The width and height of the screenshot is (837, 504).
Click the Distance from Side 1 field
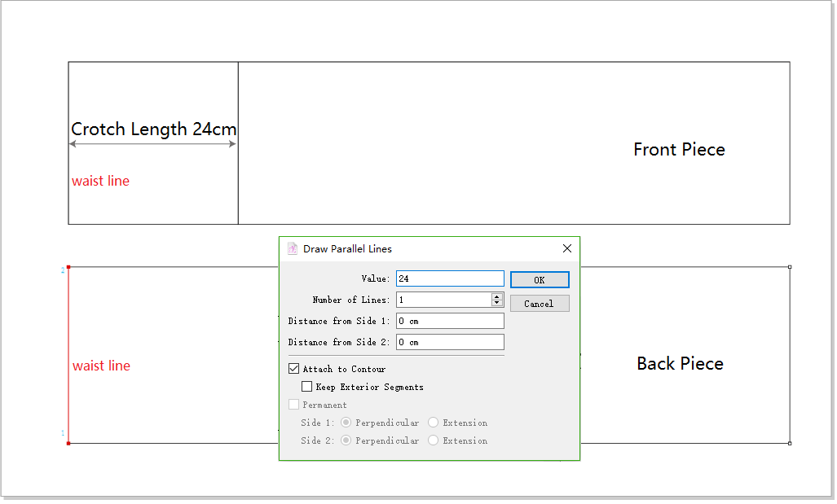point(450,321)
